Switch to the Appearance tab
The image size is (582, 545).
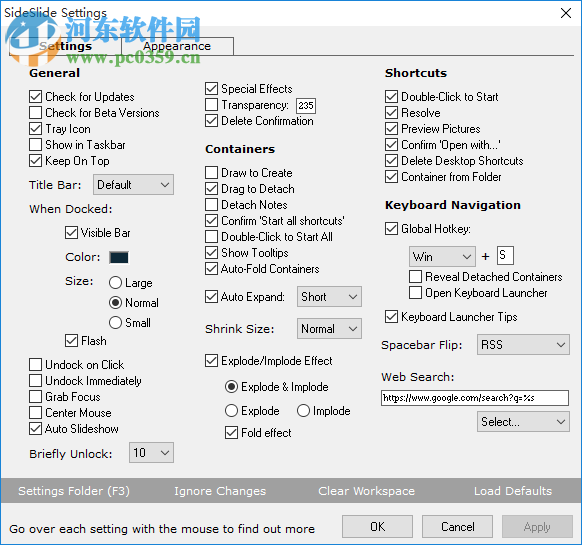pos(177,46)
